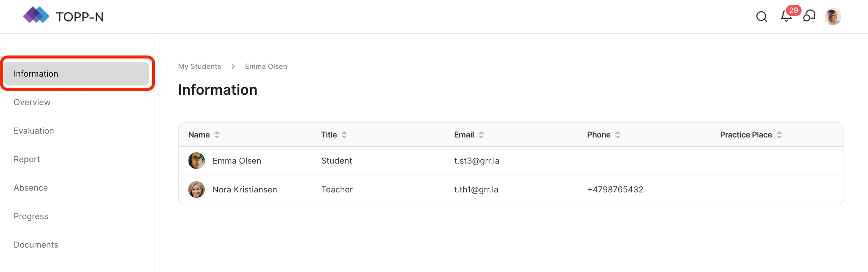868x272 pixels.
Task: Open the Report sidebar section
Action: click(27, 159)
